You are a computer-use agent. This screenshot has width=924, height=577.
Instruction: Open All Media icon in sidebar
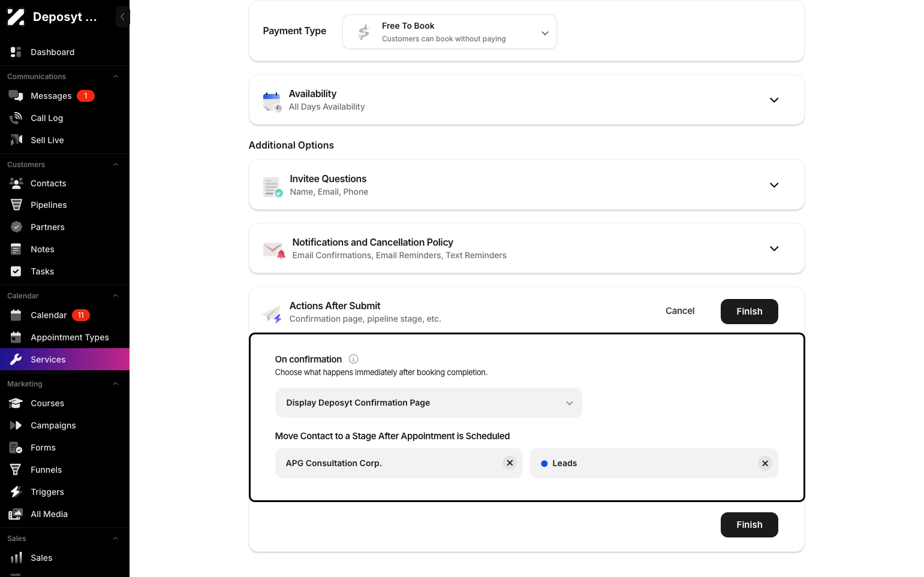[16, 514]
